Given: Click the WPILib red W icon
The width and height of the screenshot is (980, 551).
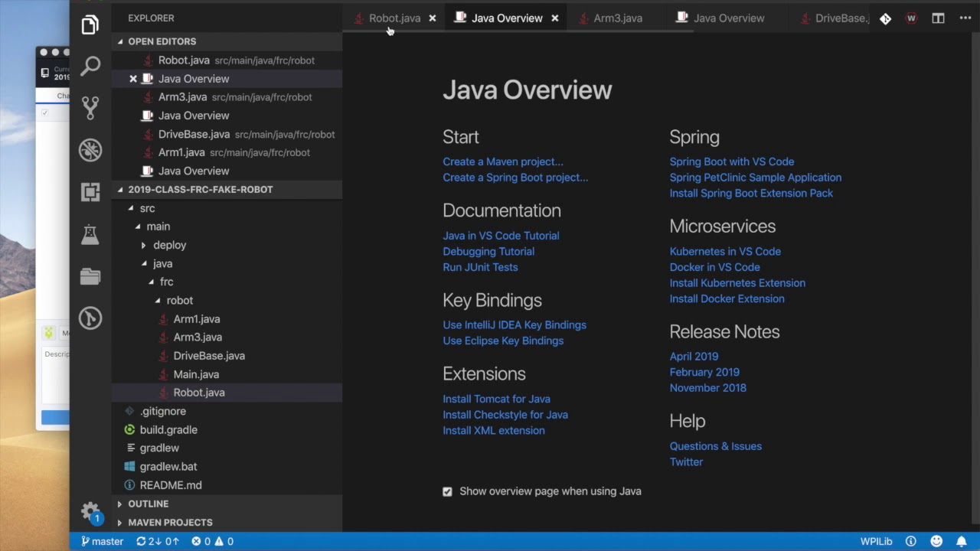Looking at the screenshot, I should pyautogui.click(x=911, y=18).
